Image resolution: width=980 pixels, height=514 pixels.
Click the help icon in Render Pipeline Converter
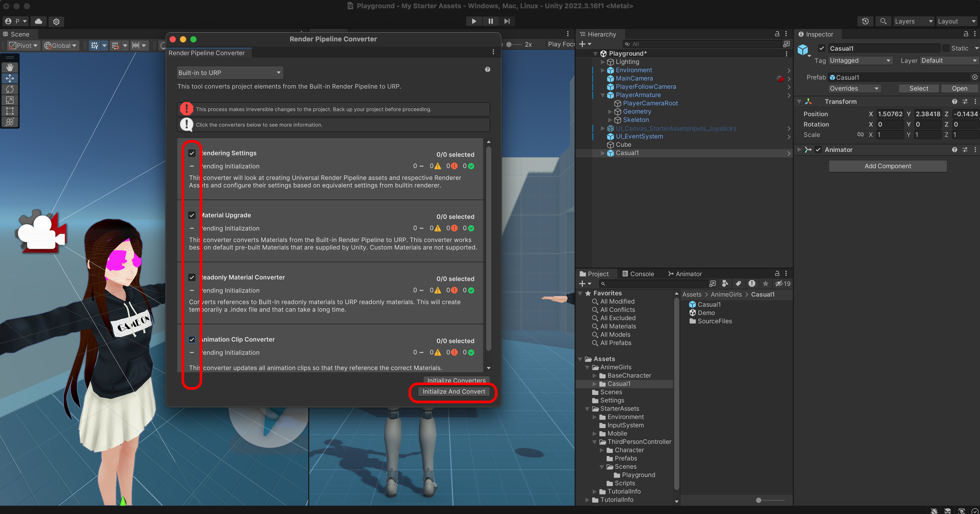click(487, 69)
